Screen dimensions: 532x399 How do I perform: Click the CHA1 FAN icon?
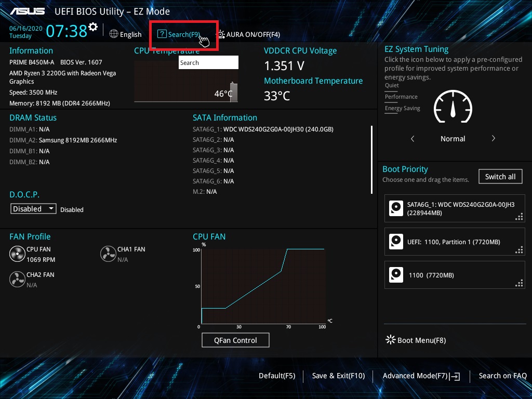[108, 254]
